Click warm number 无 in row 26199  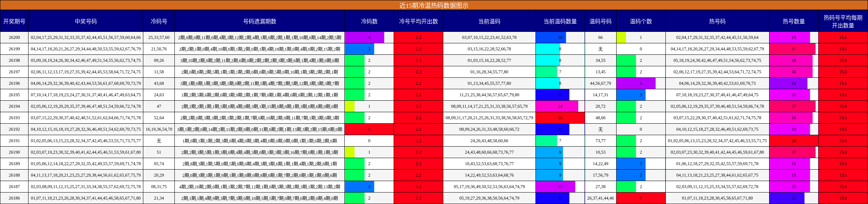tap(601, 49)
